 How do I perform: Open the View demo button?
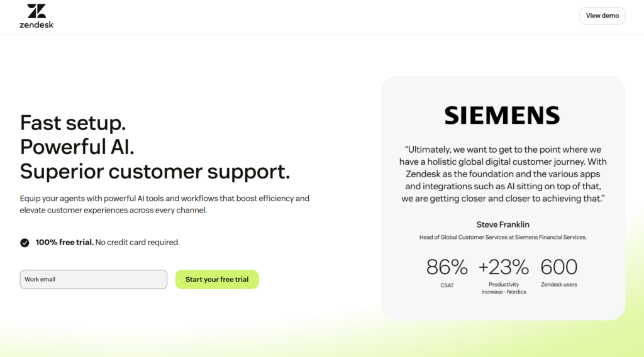pyautogui.click(x=602, y=16)
